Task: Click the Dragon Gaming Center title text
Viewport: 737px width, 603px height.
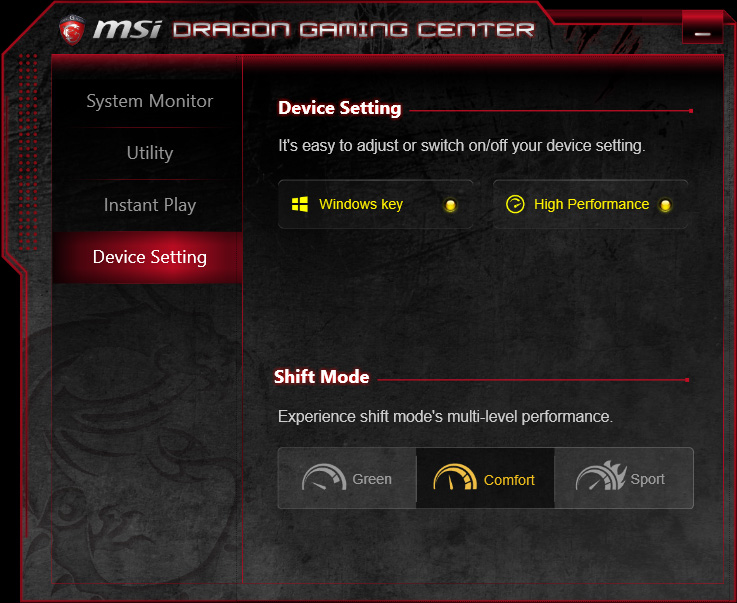Action: click(x=353, y=30)
